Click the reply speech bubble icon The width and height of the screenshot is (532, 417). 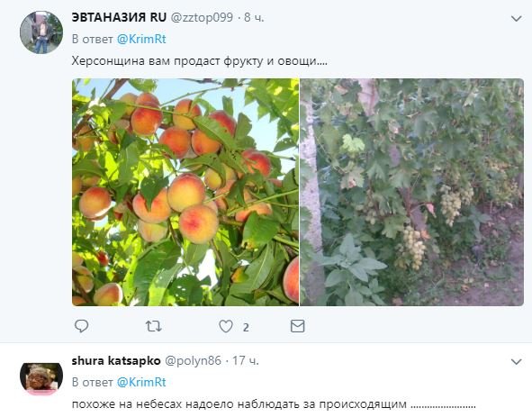(x=81, y=326)
